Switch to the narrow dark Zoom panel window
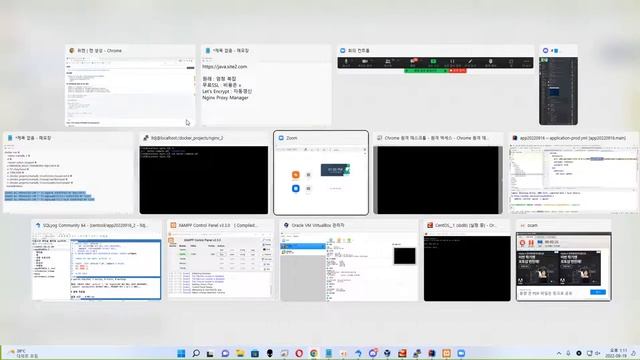The height and width of the screenshot is (360, 640). point(558,85)
